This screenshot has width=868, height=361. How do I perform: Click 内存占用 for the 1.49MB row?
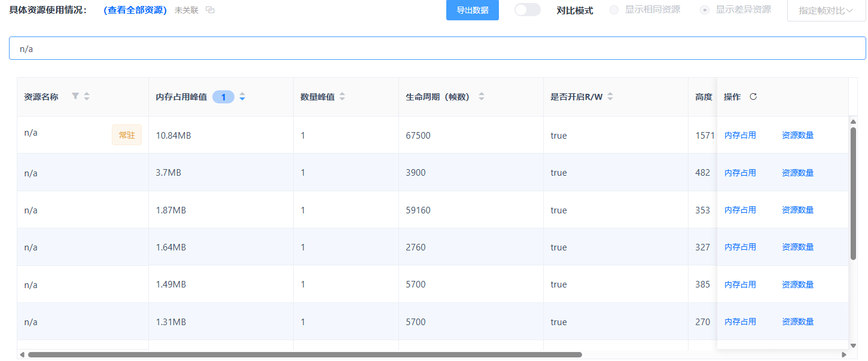(740, 284)
